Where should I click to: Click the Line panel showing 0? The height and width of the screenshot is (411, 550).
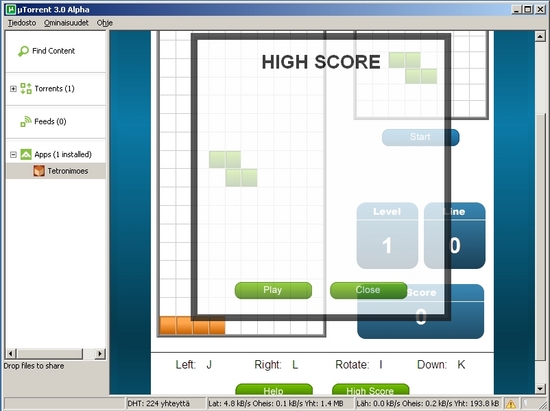pyautogui.click(x=455, y=236)
